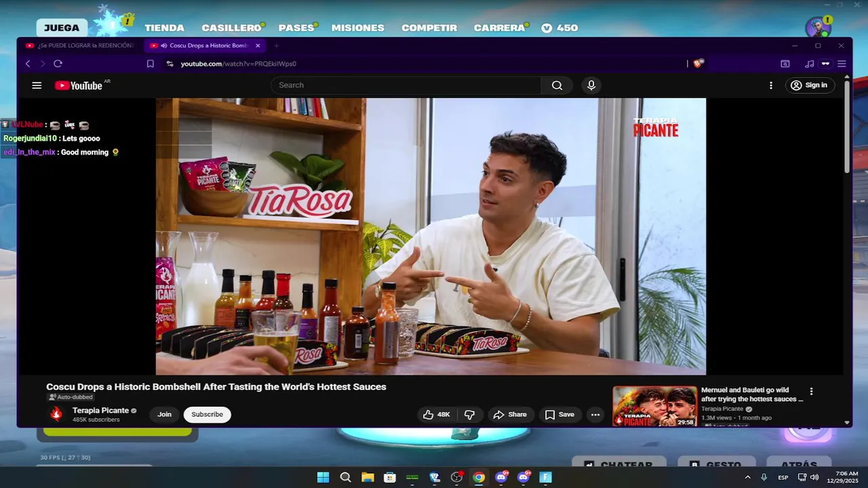The image size is (868, 488).
Task: Open the YouTube hamburger guide menu
Action: tap(37, 85)
